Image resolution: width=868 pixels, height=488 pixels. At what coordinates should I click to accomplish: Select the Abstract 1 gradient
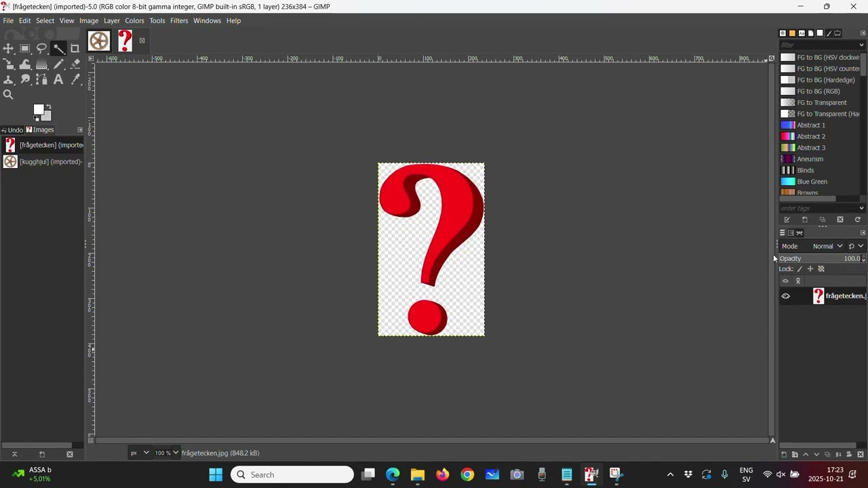(820, 125)
